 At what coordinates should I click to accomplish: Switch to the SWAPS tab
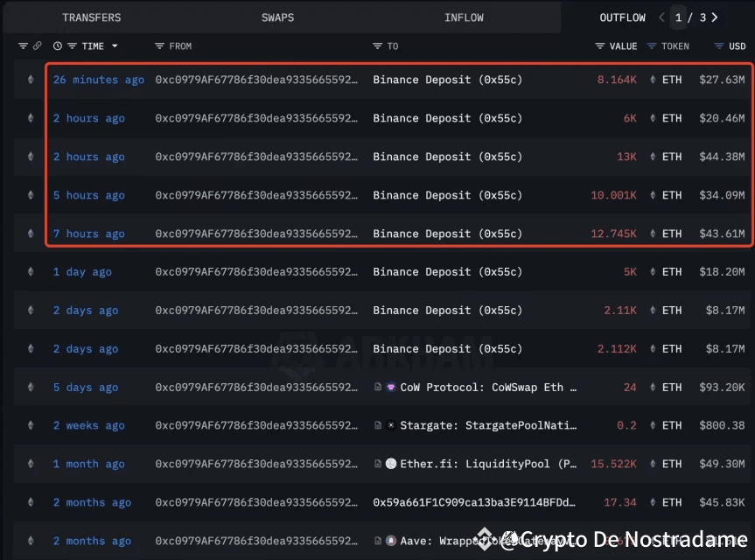pyautogui.click(x=277, y=17)
